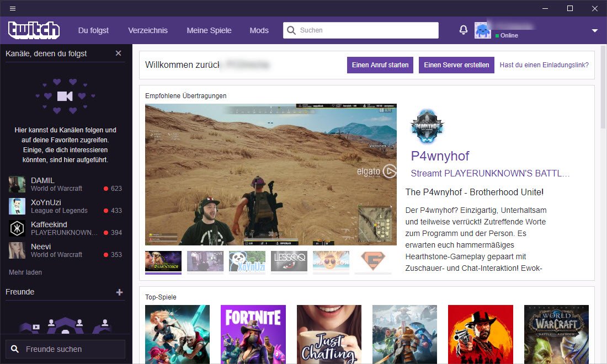Open Red Dead Redemption 2 cover
Viewport: 607px width, 364px height.
pyautogui.click(x=481, y=334)
